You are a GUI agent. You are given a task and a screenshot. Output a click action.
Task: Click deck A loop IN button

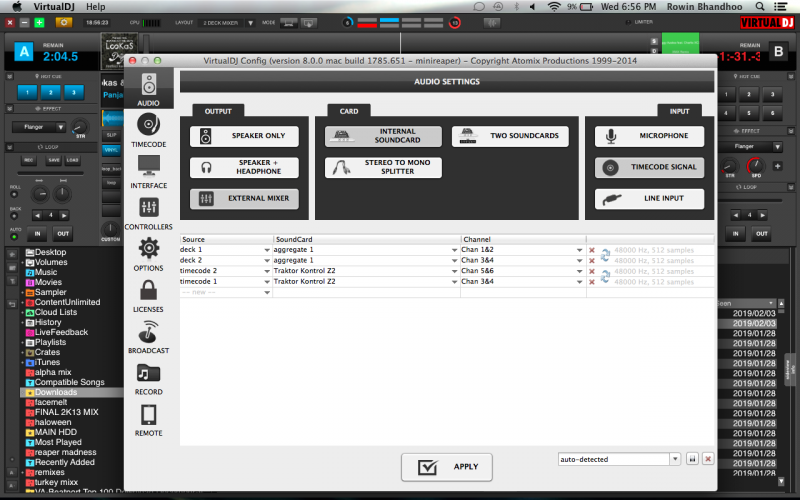coord(37,234)
